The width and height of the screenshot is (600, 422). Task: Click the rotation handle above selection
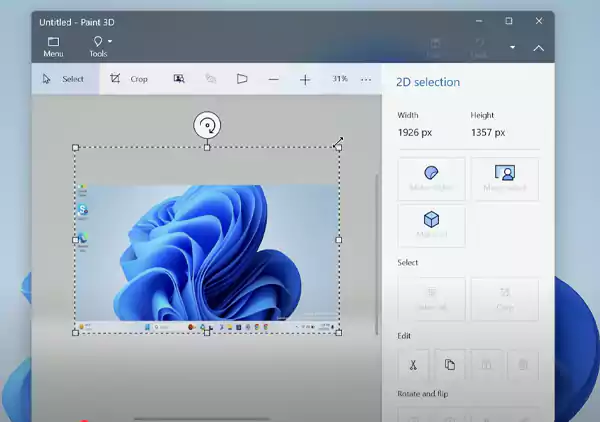coord(207,125)
